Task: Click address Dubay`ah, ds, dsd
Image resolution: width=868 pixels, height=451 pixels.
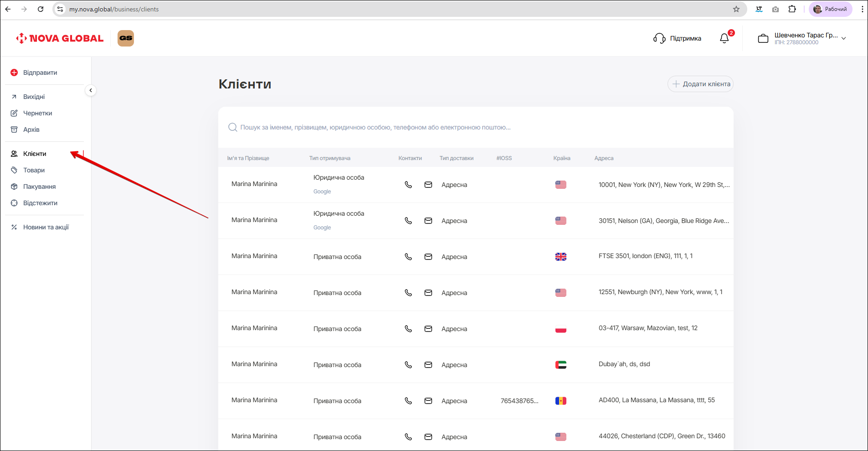Action: [624, 364]
